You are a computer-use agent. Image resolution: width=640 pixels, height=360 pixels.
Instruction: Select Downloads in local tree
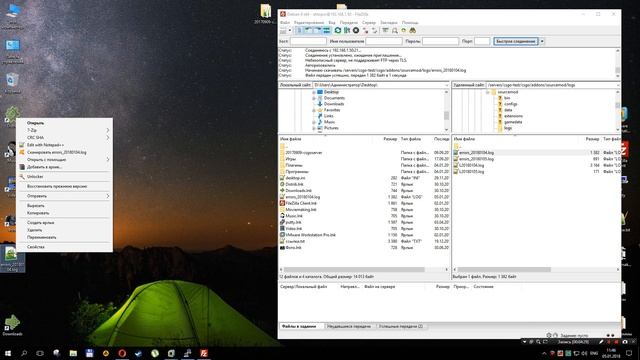pos(334,104)
